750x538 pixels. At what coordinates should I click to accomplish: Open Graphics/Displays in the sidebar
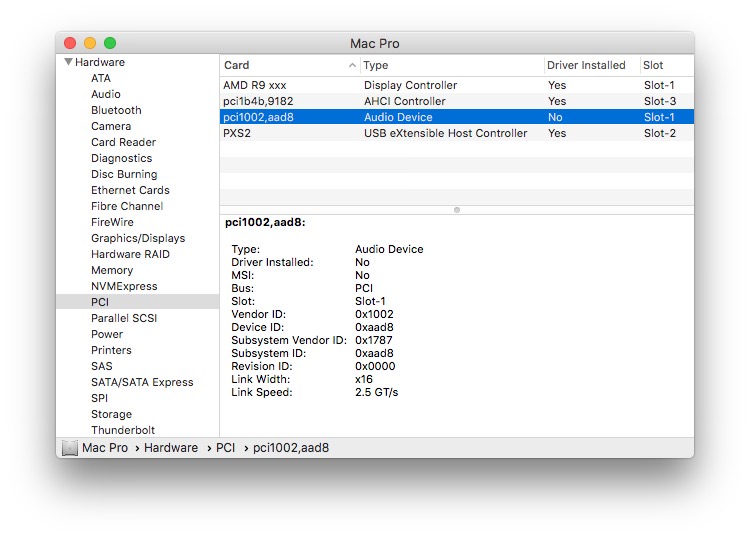click(138, 238)
